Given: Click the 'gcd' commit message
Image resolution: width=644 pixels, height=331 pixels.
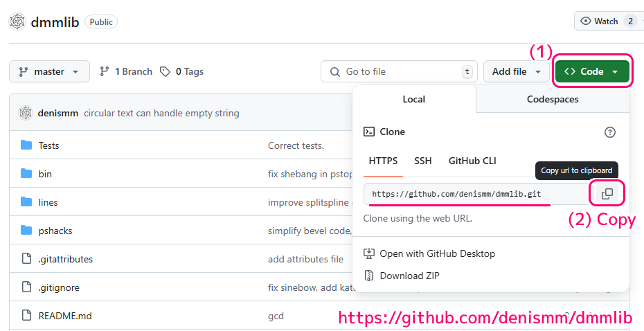Looking at the screenshot, I should pos(276,316).
